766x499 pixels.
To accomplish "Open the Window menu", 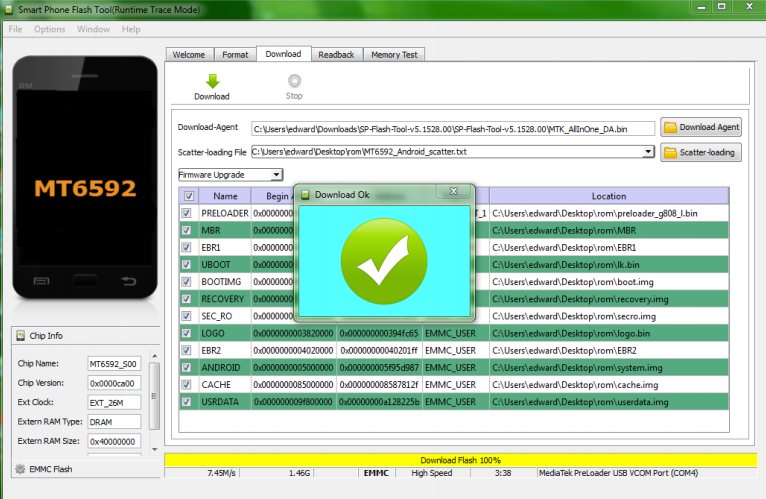I will click(x=93, y=29).
